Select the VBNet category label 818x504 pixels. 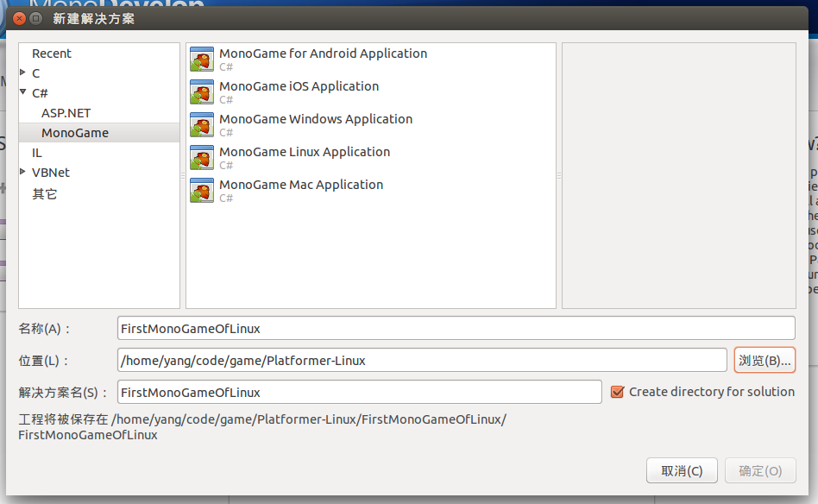[x=51, y=173]
